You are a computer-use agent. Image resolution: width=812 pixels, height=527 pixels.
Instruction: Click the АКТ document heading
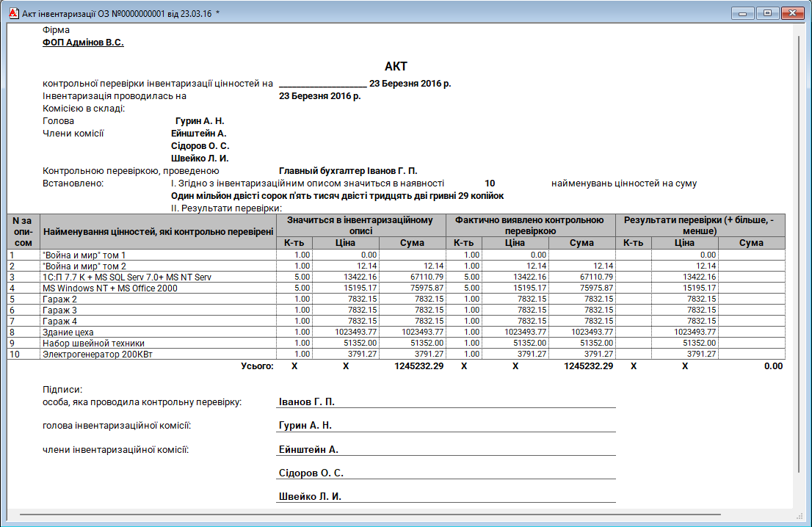395,66
